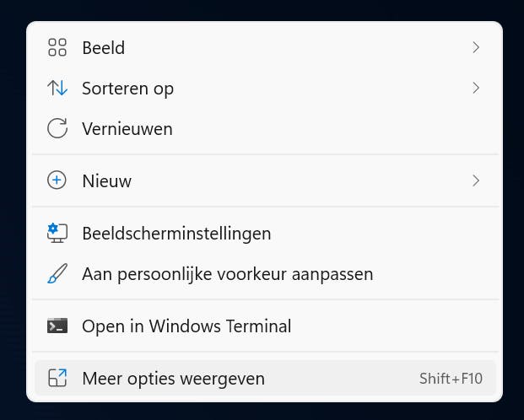Click the Beeldscherminstellingen monitor gear icon
Viewport: 524px width, 420px height.
coord(57,233)
